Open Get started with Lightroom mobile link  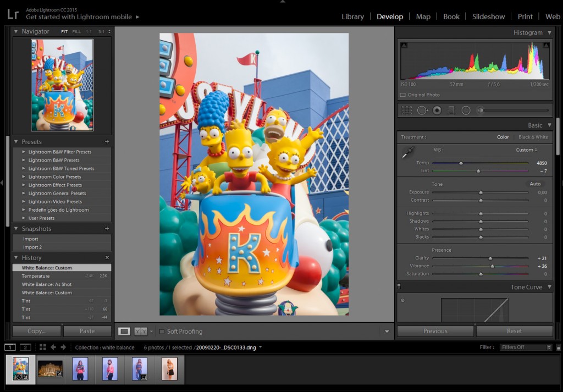tap(79, 17)
